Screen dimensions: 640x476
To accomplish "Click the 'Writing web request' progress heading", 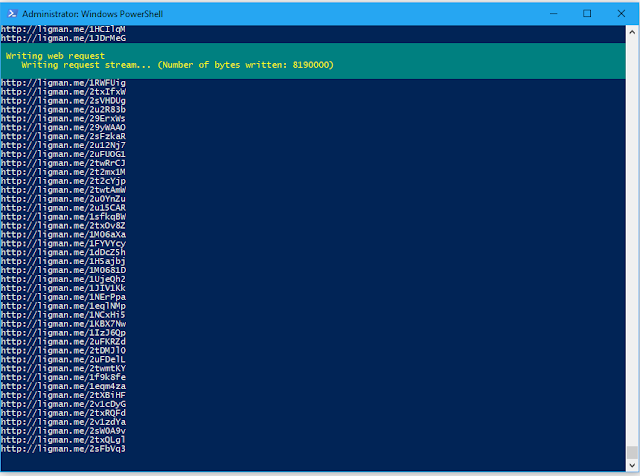I will (x=55, y=56).
